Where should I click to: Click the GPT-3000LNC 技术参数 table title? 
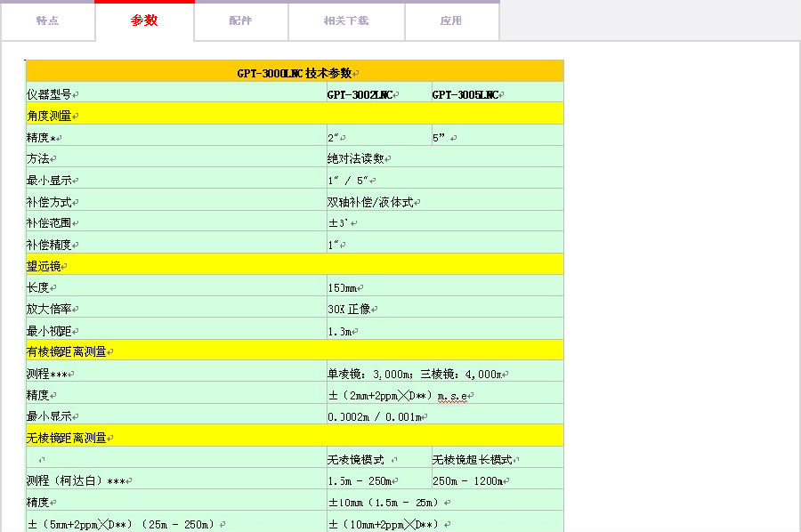pos(295,73)
